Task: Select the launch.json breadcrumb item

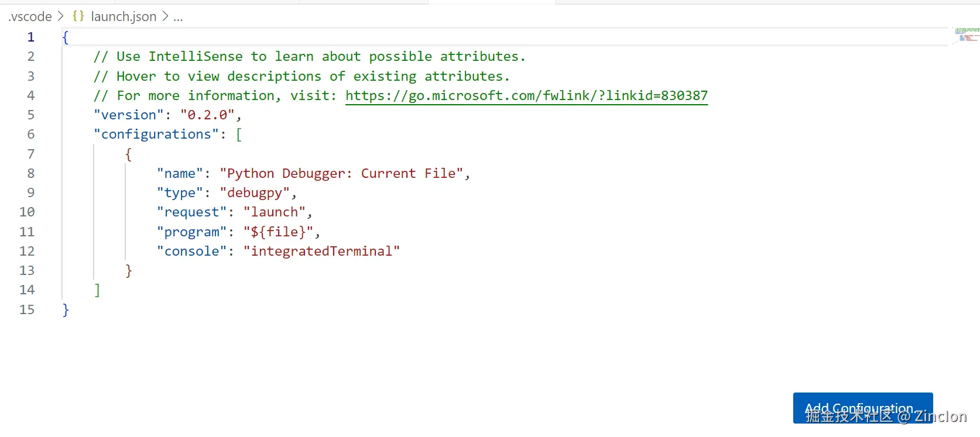Action: tap(124, 16)
